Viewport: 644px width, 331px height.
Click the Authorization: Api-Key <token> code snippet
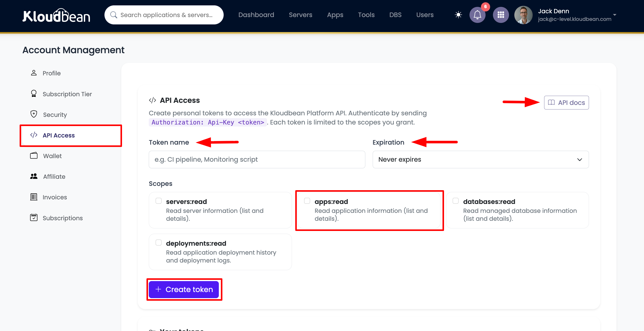208,122
